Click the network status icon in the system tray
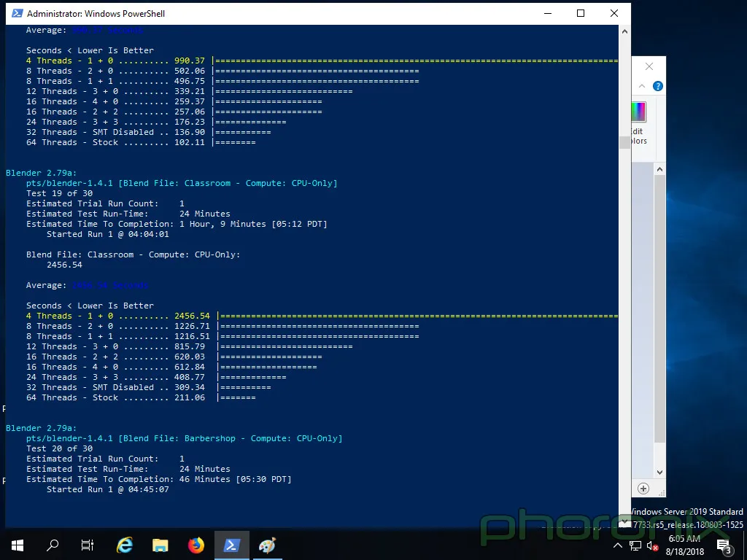 [634, 545]
